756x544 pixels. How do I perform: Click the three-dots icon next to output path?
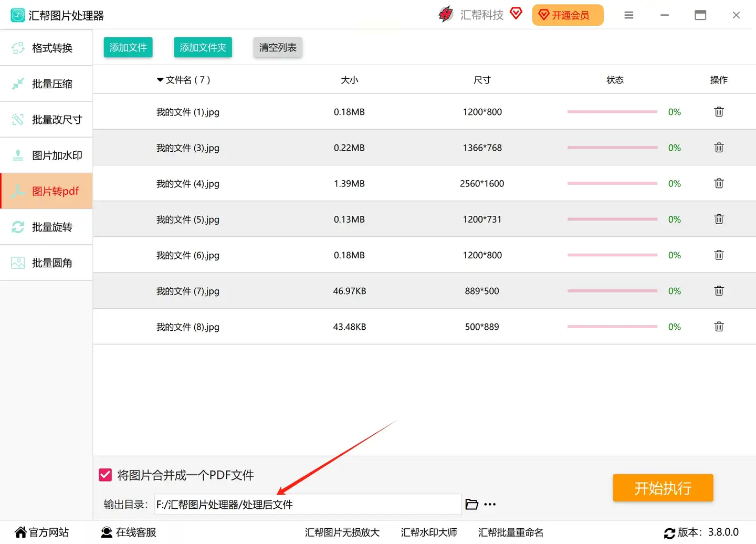tap(490, 504)
